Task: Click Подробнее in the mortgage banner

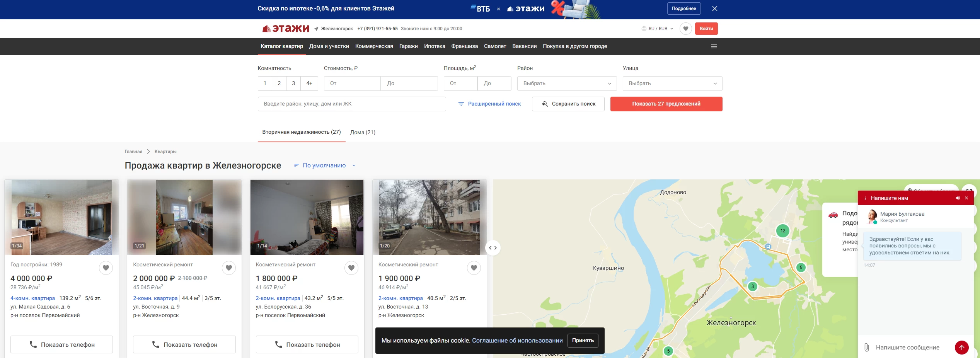Action: point(684,9)
